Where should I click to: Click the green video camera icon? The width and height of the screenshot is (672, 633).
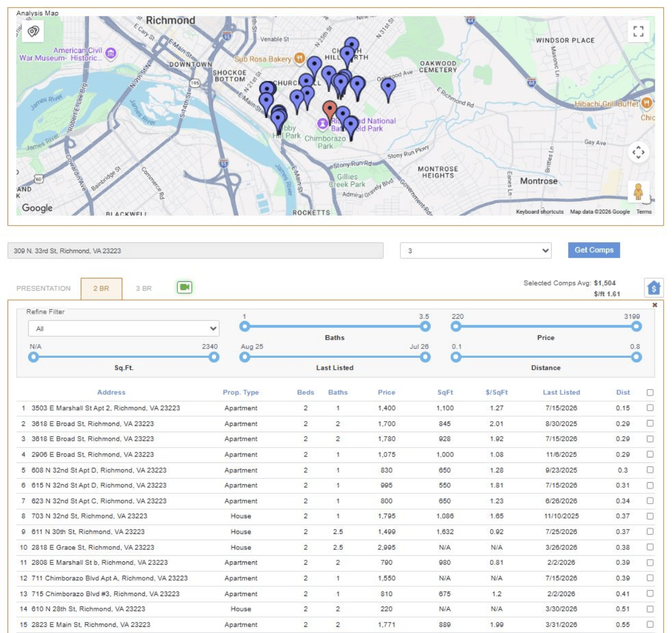(185, 287)
